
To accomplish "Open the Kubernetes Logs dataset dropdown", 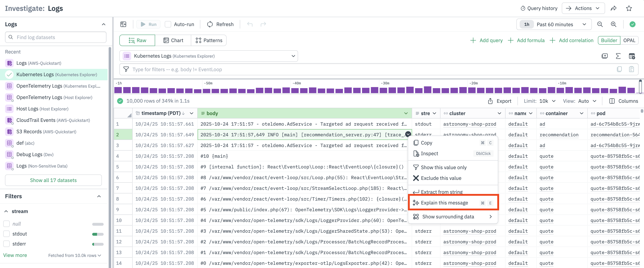I will point(209,56).
